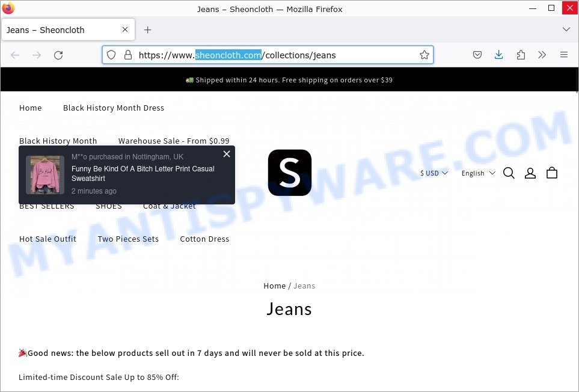Maximize the Firefox window
Image resolution: width=579 pixels, height=392 pixels.
tap(551, 8)
